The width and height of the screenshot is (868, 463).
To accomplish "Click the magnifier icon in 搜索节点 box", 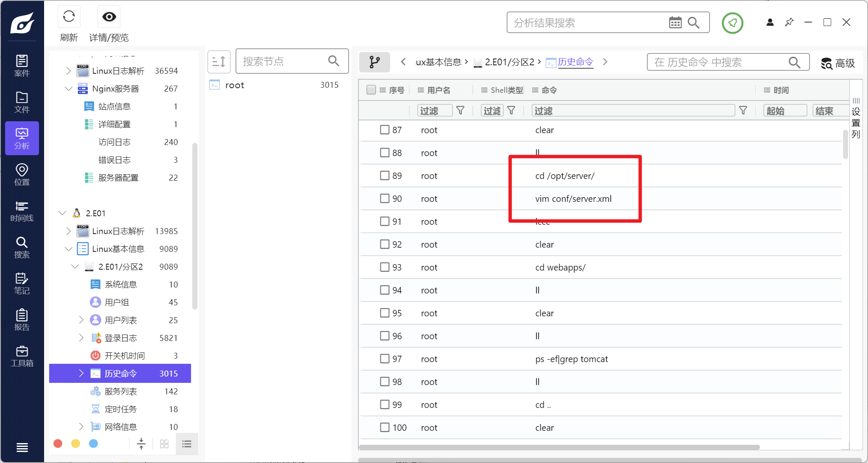I will point(334,61).
